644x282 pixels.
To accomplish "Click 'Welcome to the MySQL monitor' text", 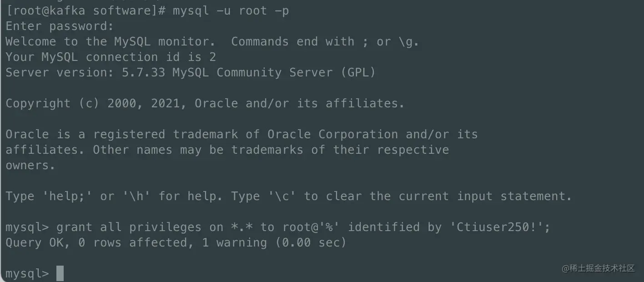I will [110, 41].
